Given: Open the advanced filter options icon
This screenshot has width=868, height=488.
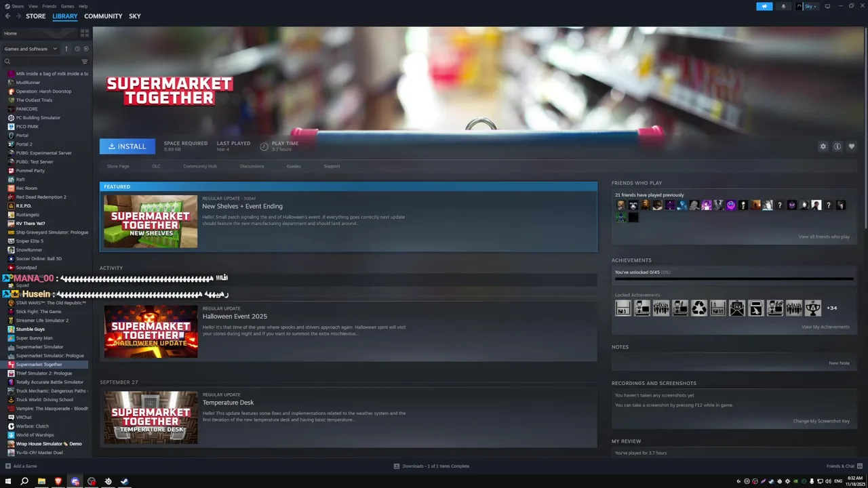Looking at the screenshot, I should tap(85, 62).
